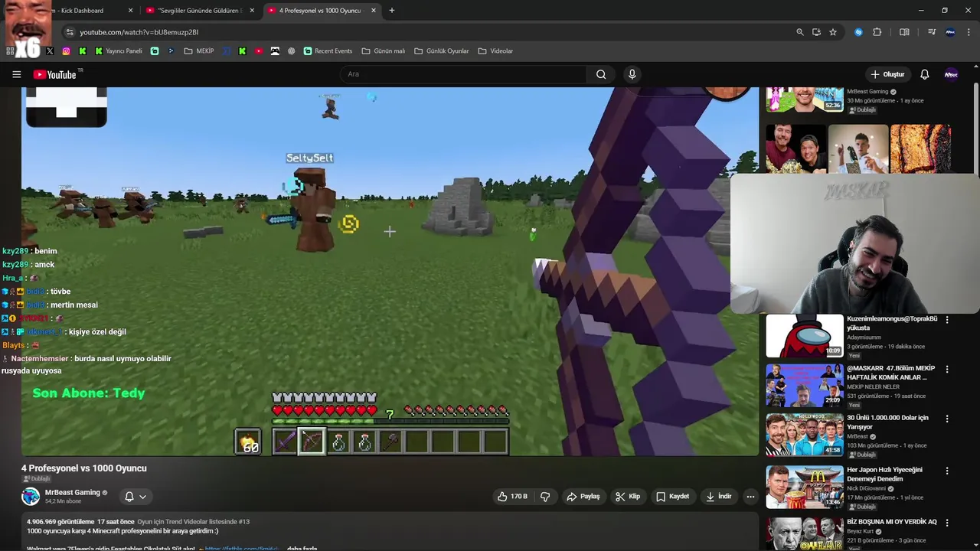Open options for 'Her Japon Hızlı Yiyeceğini' video
This screenshot has height=551, width=980.
pos(947,471)
